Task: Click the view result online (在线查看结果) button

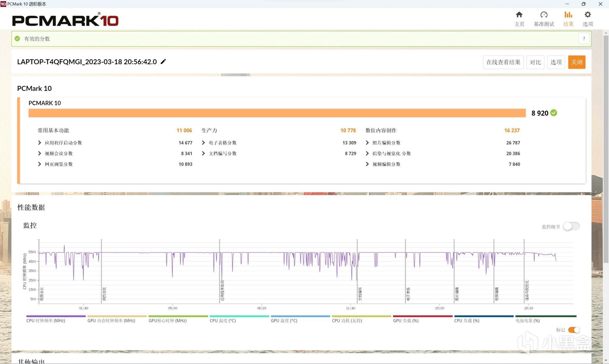Action: click(x=503, y=62)
